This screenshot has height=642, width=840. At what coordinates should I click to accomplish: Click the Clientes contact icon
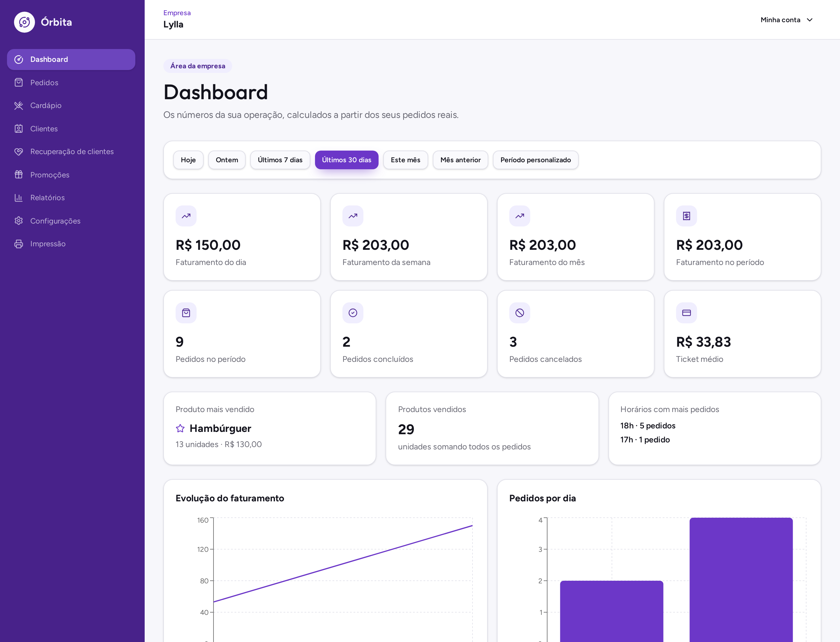[x=19, y=129]
